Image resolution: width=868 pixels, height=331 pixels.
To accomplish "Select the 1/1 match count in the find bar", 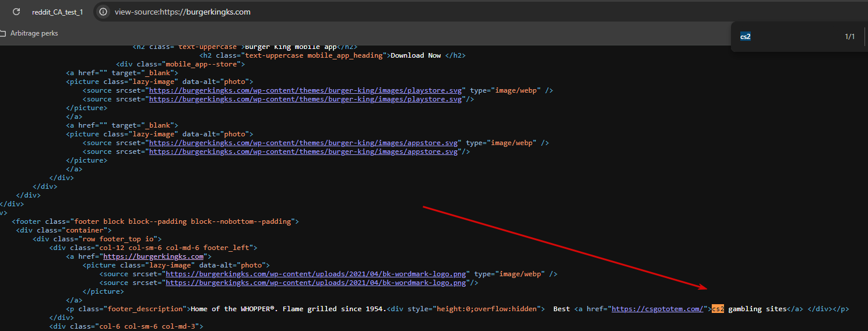I will [849, 37].
